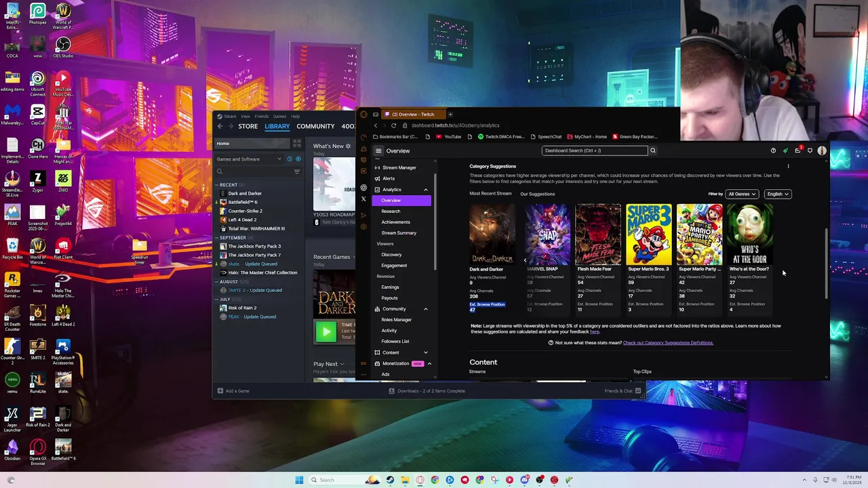Click the Windows Start button
The image size is (868, 488).
299,480
